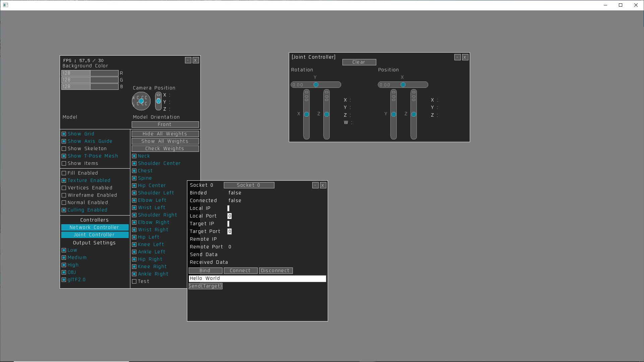
Task: Click the Bind button
Action: tap(205, 271)
